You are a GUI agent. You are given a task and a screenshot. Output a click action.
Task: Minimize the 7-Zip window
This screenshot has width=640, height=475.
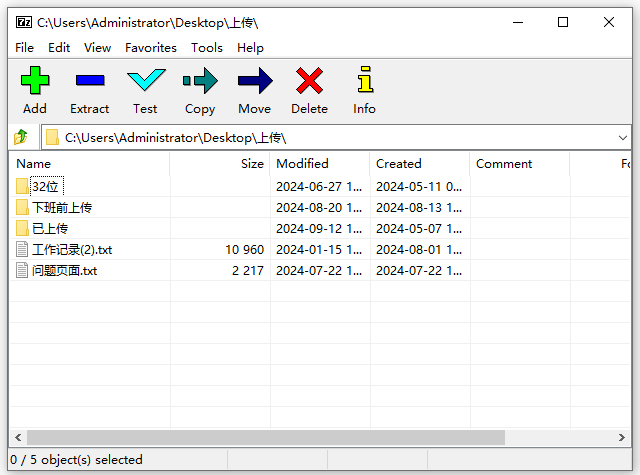[x=518, y=22]
